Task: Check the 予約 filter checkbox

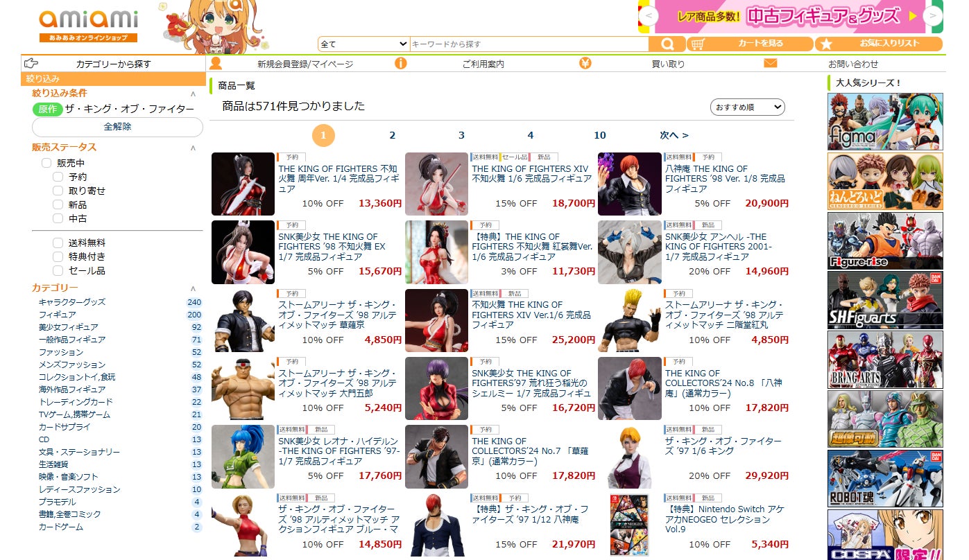Action: pos(58,177)
